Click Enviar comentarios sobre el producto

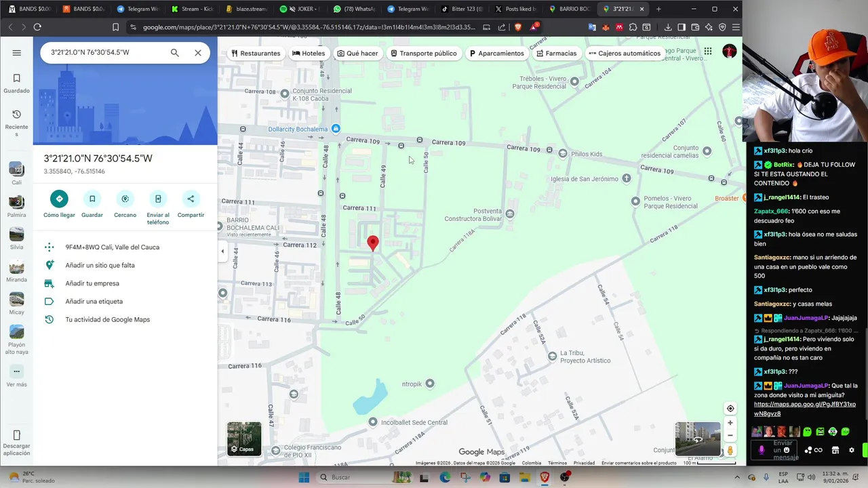(x=639, y=463)
